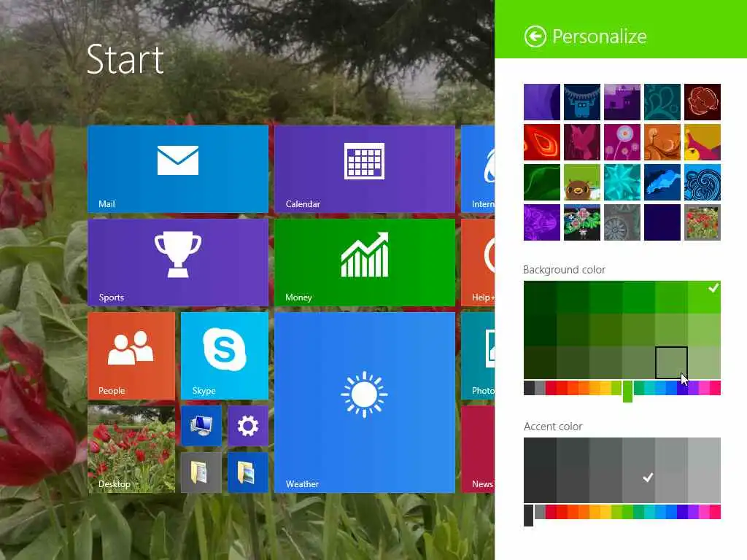Select the plain purple first background pattern
Screen dimensions: 747x560
coord(542,102)
